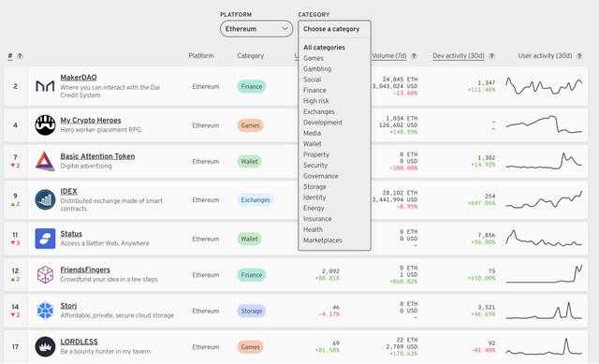The width and height of the screenshot is (599, 364).
Task: Click the Storj logo icon
Action: (x=45, y=311)
